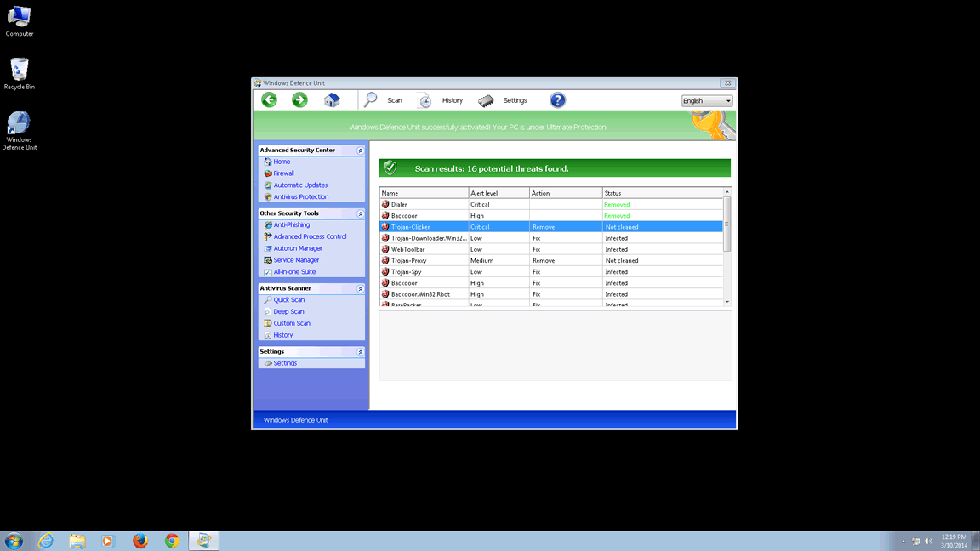Open Autorun Manager tool
The width and height of the screenshot is (980, 551).
[297, 248]
